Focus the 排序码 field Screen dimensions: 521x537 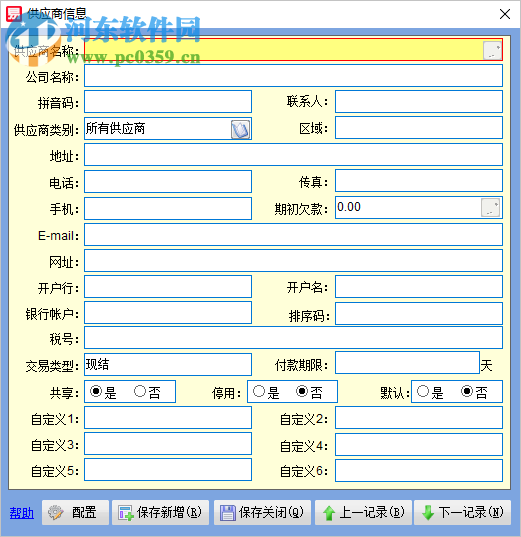tap(419, 313)
